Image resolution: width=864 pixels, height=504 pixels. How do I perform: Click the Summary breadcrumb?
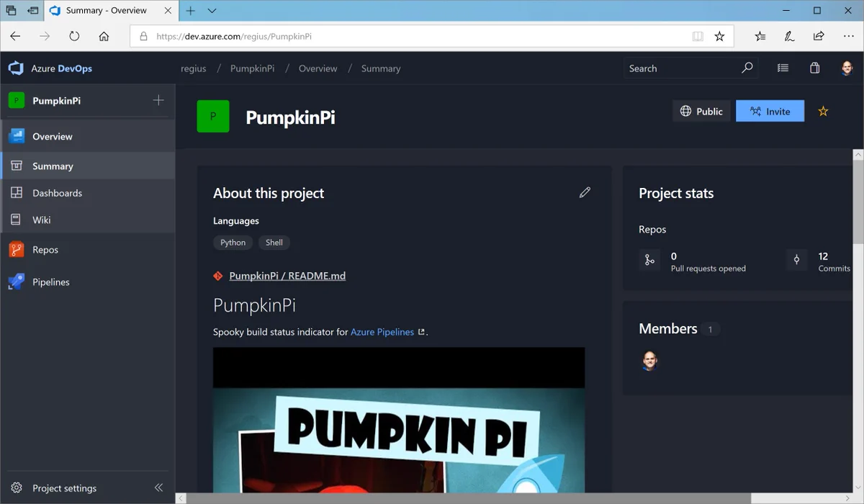[x=381, y=68]
